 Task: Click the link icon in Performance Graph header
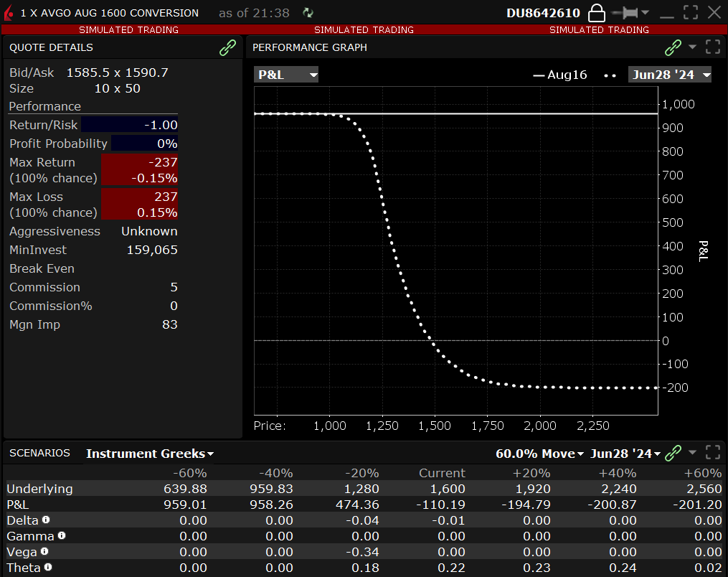tap(673, 47)
